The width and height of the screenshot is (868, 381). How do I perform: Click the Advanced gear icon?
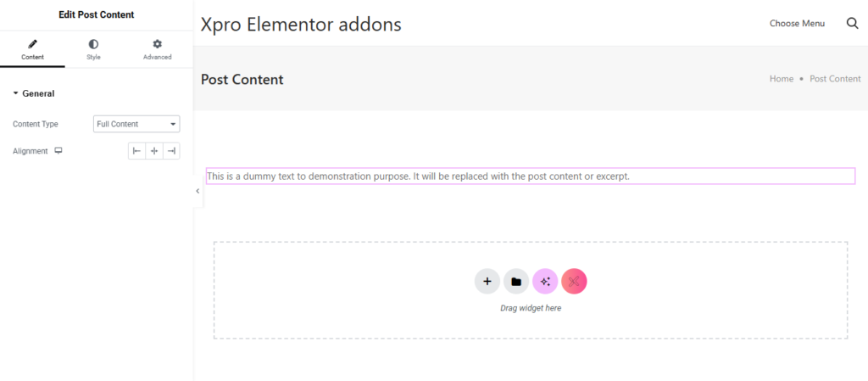tap(157, 43)
